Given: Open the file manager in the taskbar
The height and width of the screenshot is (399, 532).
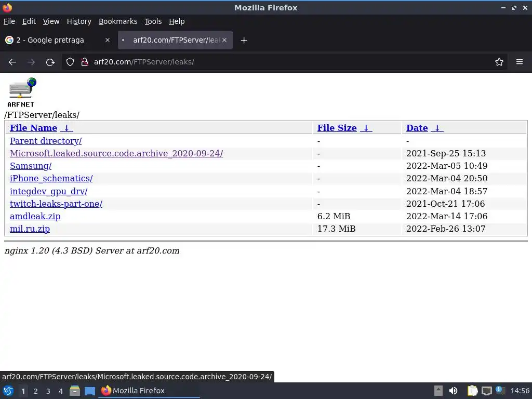Looking at the screenshot, I should click(75, 391).
